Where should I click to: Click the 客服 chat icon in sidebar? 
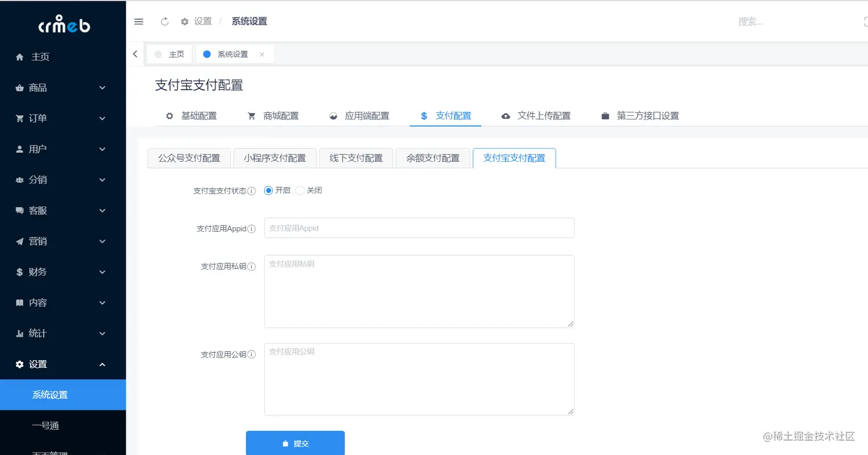20,211
